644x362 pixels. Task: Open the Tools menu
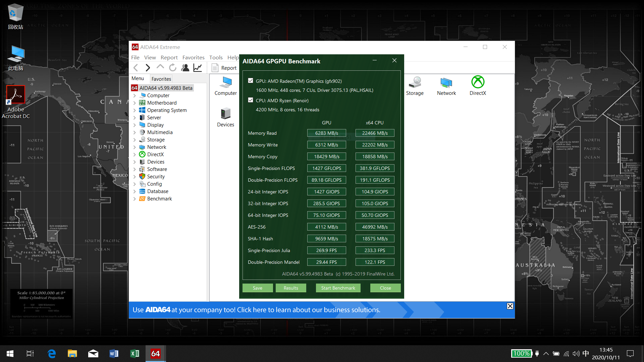(216, 57)
